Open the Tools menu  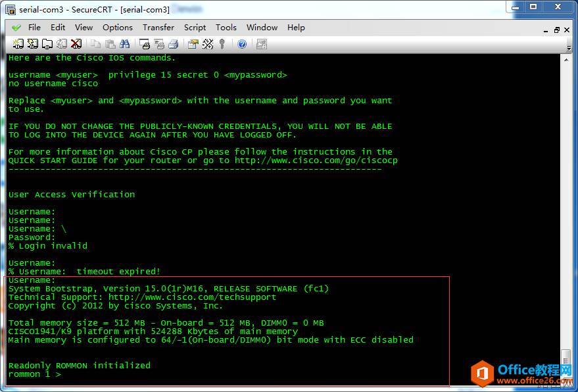click(226, 27)
